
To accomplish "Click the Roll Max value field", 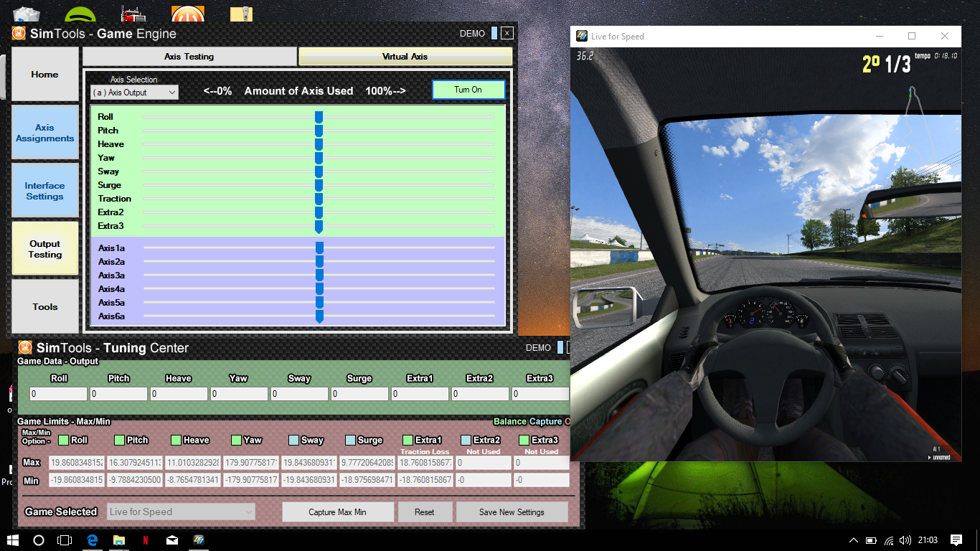I will click(77, 463).
